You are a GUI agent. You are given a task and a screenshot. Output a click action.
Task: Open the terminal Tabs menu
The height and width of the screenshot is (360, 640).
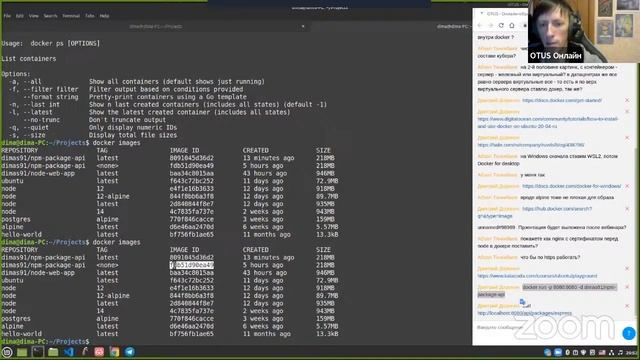point(90,16)
